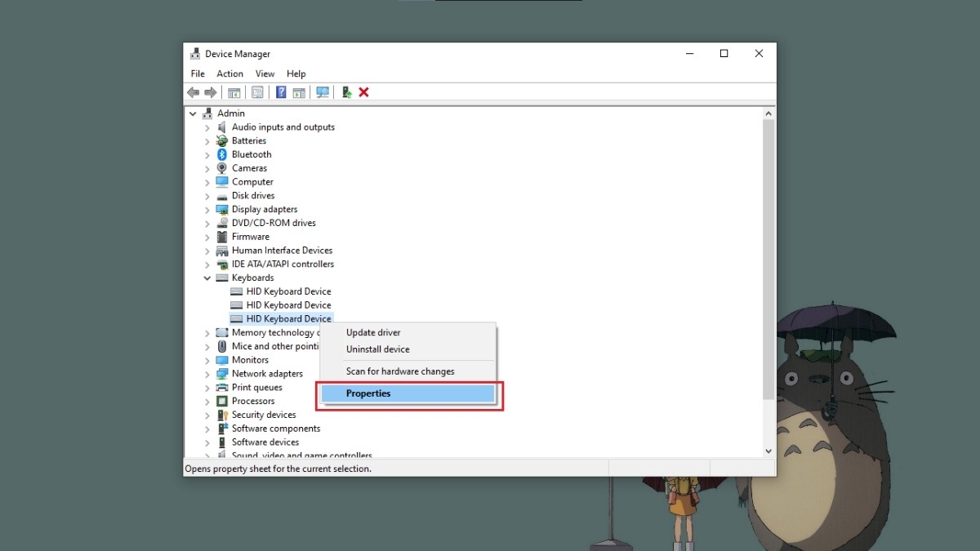Open the Action menu
The width and height of the screenshot is (980, 551).
[230, 73]
